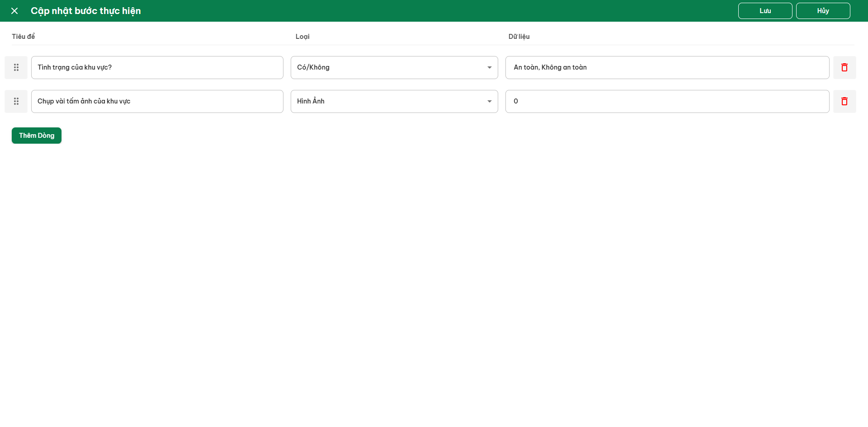Delete the Tình trạng của khu vực row
The height and width of the screenshot is (427, 868).
(844, 67)
